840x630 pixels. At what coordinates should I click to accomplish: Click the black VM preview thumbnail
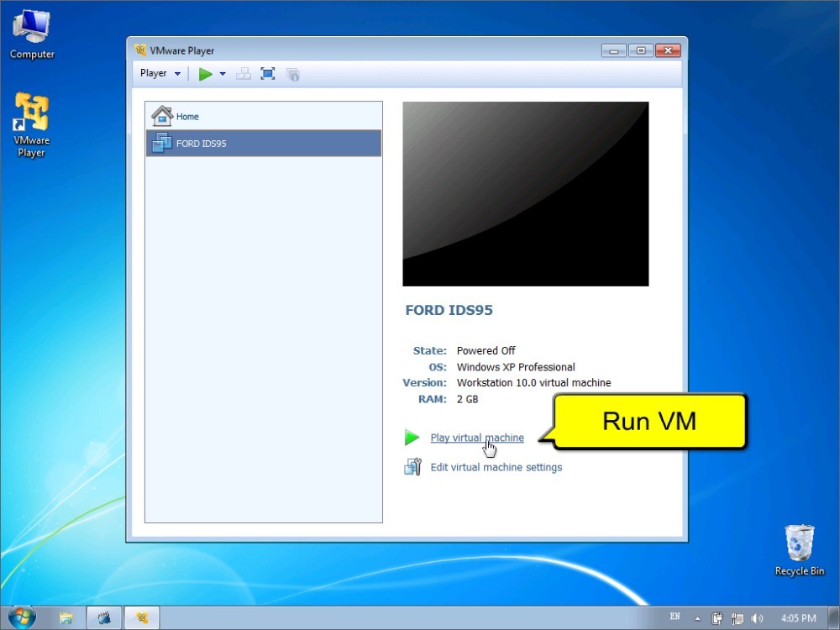(x=525, y=194)
